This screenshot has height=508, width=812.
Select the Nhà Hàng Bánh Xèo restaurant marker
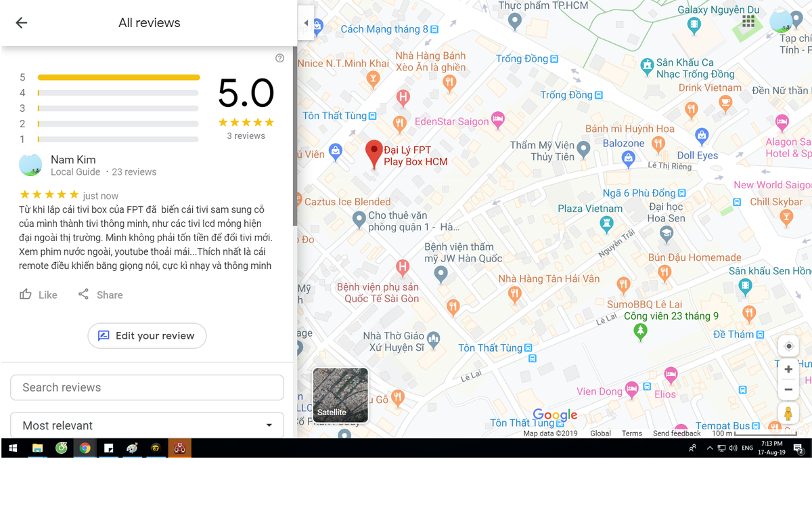pos(449,83)
